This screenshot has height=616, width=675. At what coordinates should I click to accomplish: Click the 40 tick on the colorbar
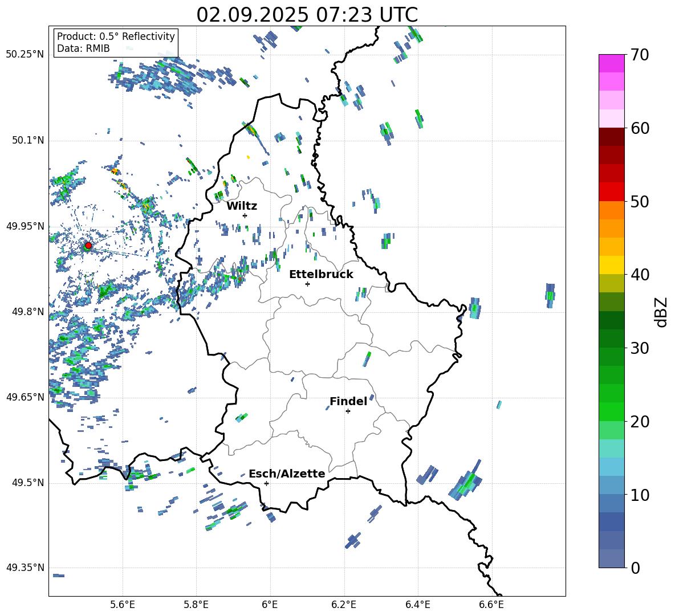coord(640,275)
